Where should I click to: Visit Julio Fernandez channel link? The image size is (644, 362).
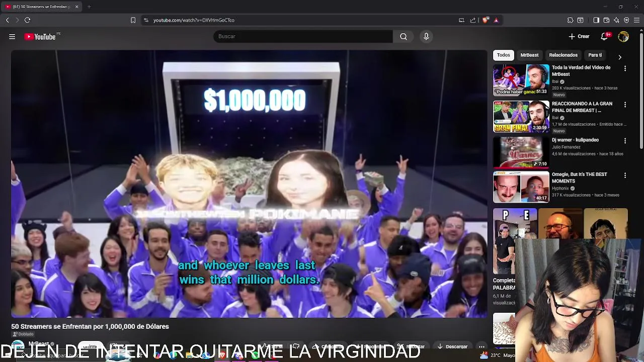tap(566, 147)
